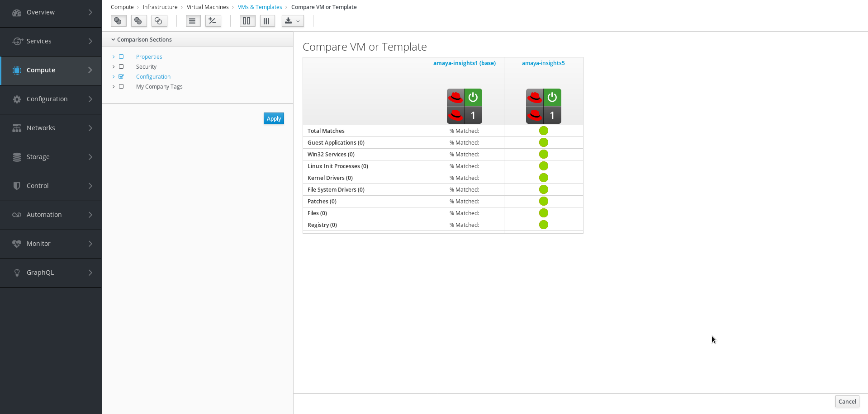Viewport: 868px width, 414px height.
Task: Click the Storage database icon in sidebar
Action: pos(17,157)
